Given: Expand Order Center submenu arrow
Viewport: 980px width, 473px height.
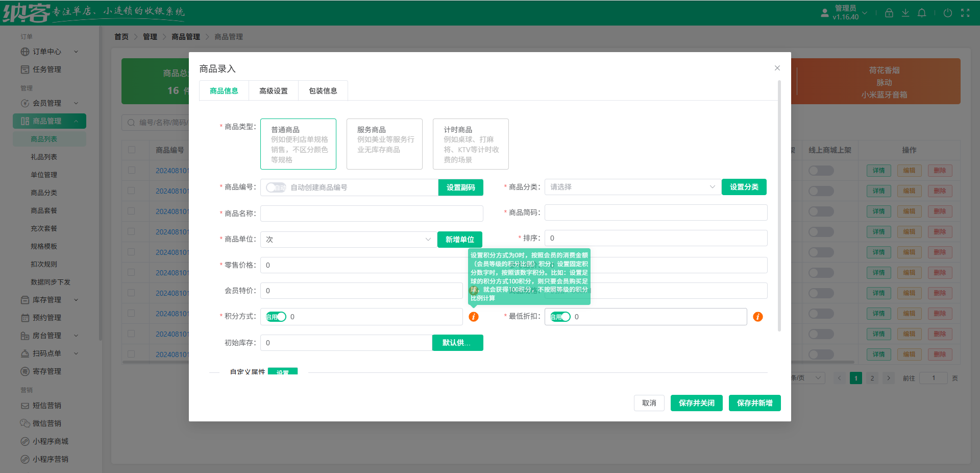Looking at the screenshot, I should point(76,52).
